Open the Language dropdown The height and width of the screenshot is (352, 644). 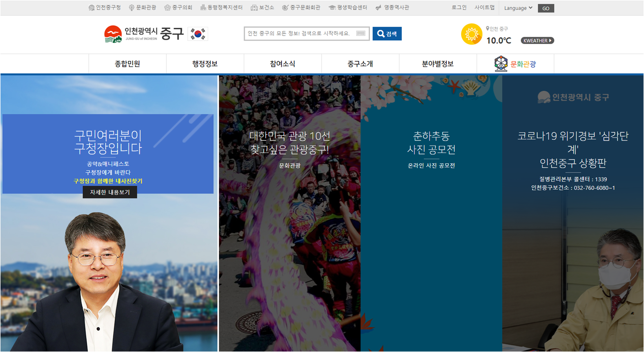(518, 8)
